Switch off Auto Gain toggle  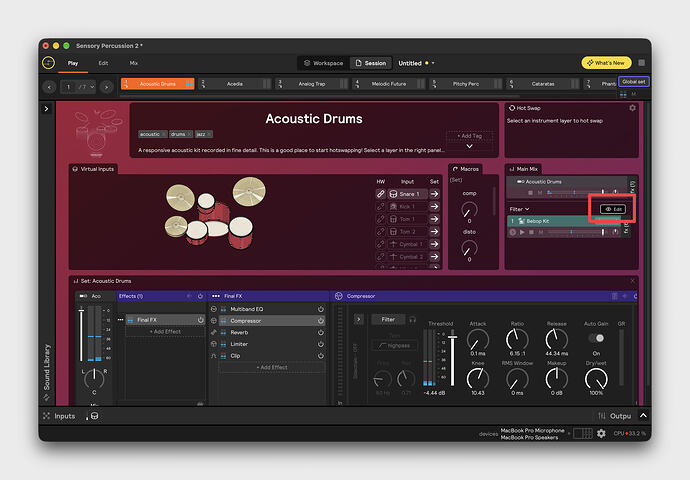tap(596, 338)
